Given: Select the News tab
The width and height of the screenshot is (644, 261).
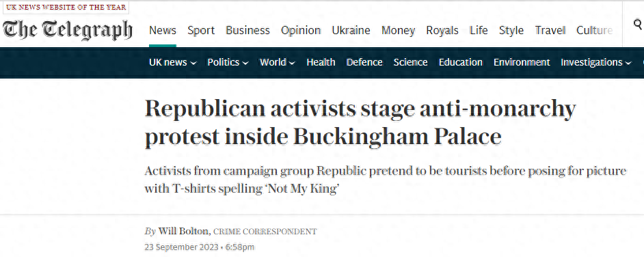Looking at the screenshot, I should click(163, 30).
